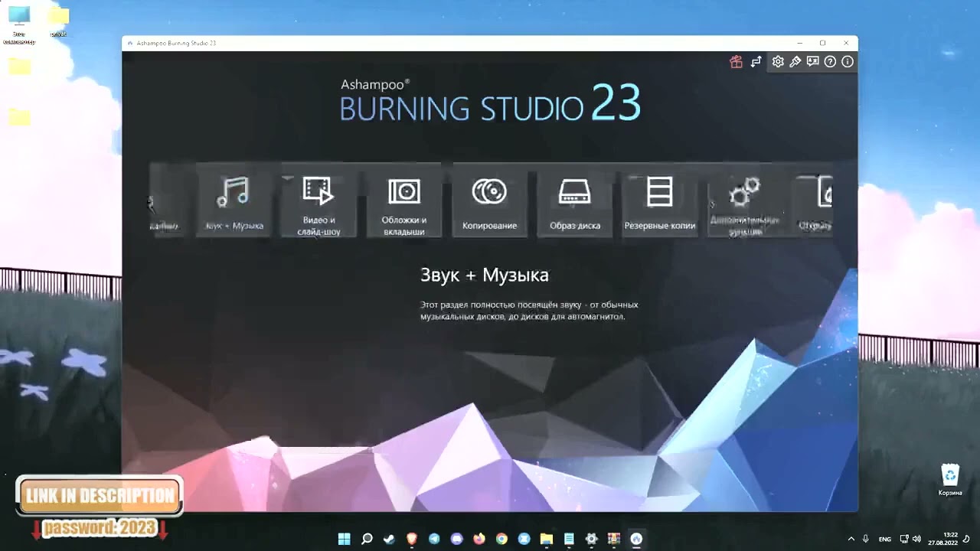Open WinRAR icon in taskbar

coord(614,539)
